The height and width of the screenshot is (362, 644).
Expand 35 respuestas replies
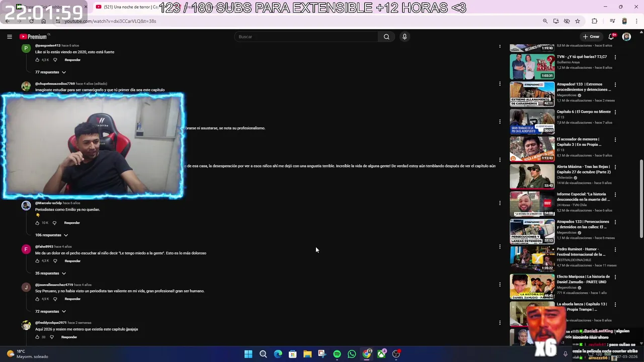tap(50, 273)
